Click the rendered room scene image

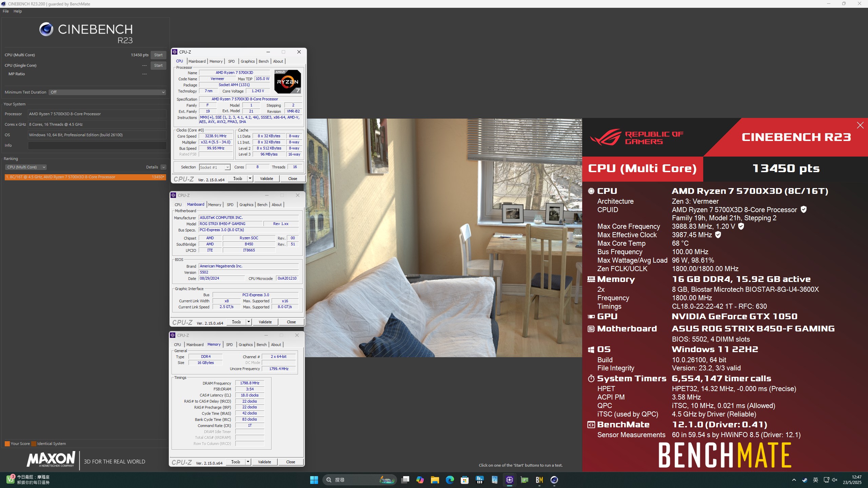(x=443, y=238)
